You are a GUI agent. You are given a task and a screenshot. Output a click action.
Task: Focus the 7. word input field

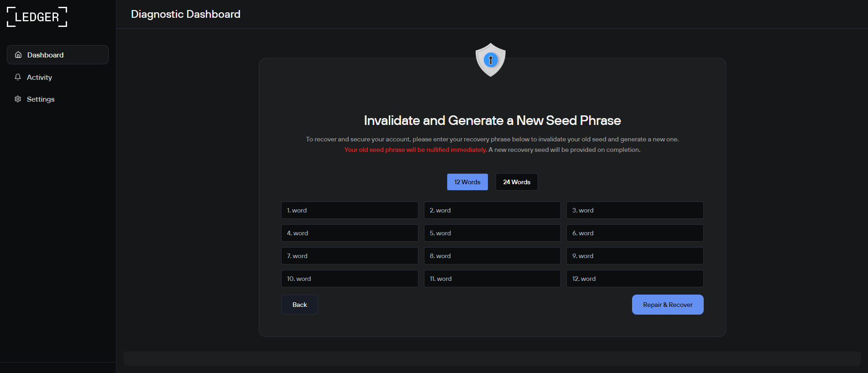pos(350,256)
